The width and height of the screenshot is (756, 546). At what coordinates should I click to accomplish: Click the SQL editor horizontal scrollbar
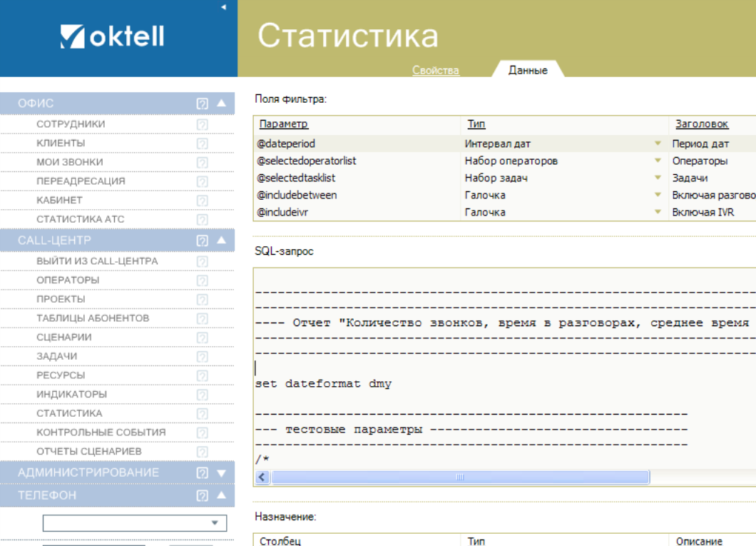pyautogui.click(x=460, y=477)
